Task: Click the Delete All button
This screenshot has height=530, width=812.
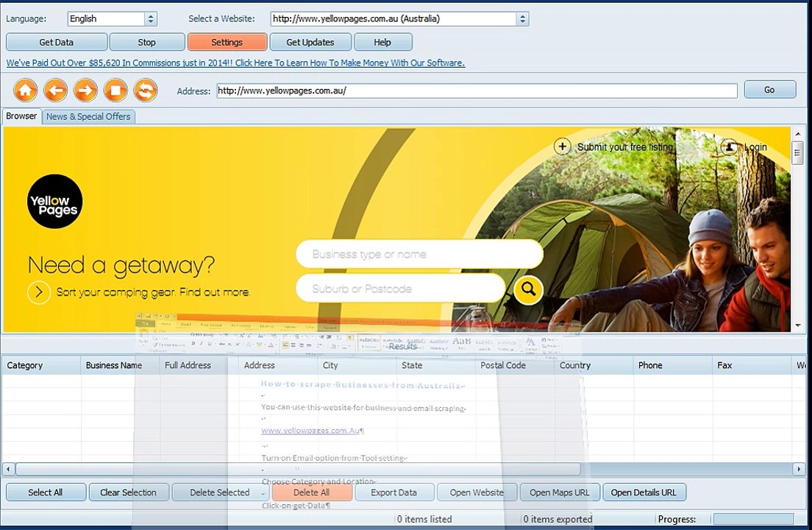Action: coord(312,492)
